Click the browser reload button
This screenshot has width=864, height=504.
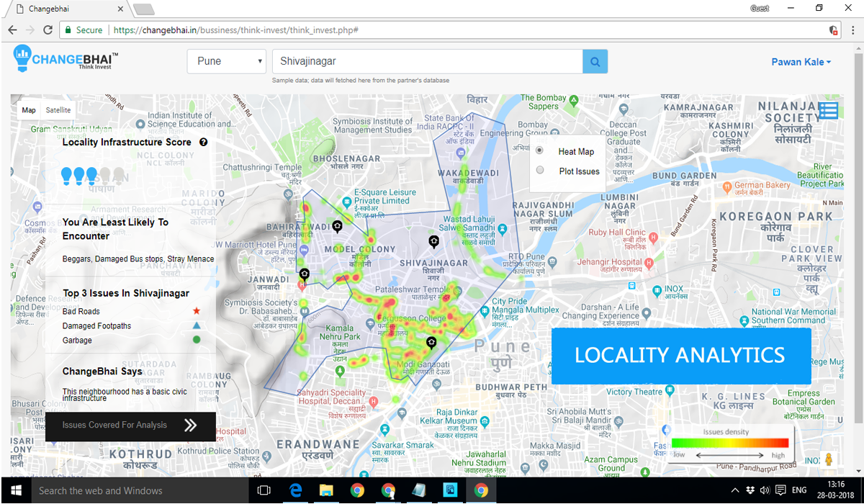point(48,30)
